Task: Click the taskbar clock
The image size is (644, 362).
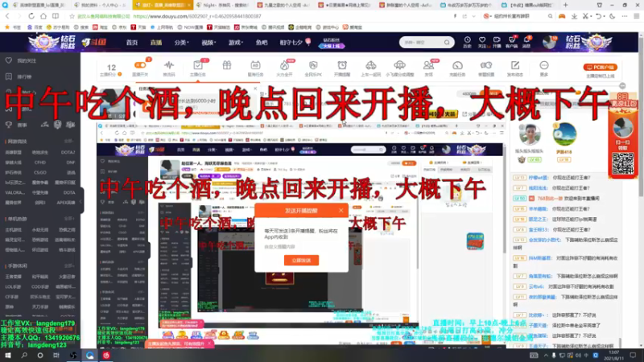Action: click(613, 356)
